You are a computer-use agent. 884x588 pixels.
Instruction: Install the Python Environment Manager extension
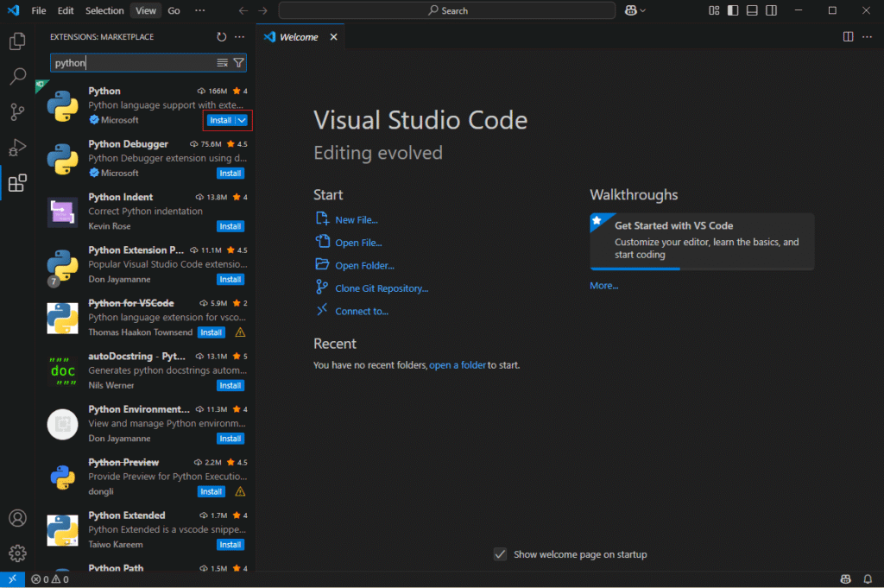(x=230, y=439)
